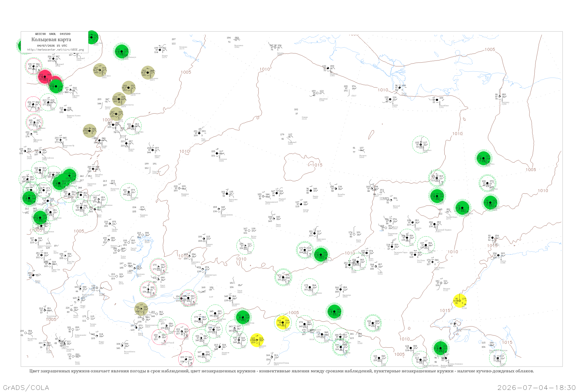Click the "Теплый Ключ" station name label
588x392 pixels.
(x=452, y=217)
